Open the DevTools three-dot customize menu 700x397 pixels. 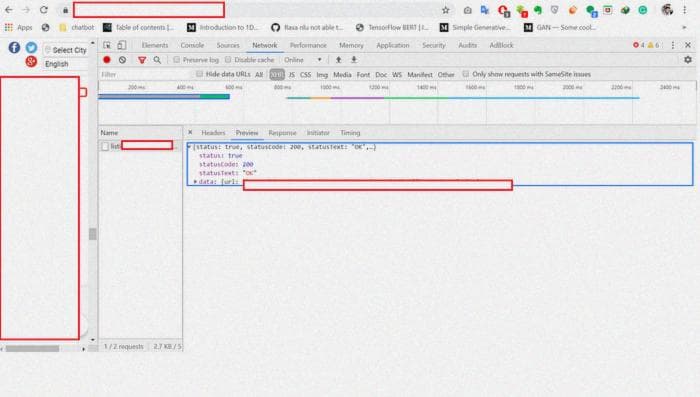click(673, 45)
